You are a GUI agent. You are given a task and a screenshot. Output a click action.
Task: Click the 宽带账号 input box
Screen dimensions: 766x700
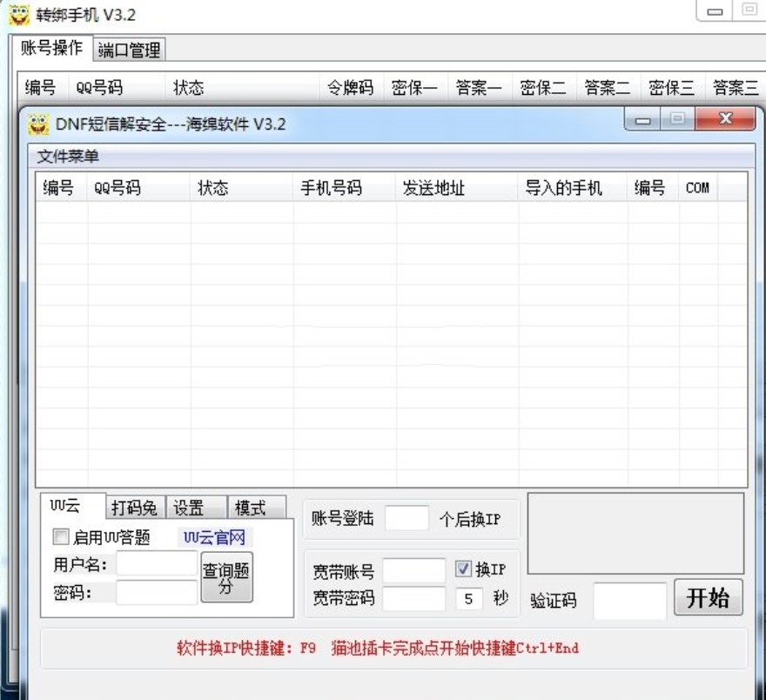click(x=415, y=570)
